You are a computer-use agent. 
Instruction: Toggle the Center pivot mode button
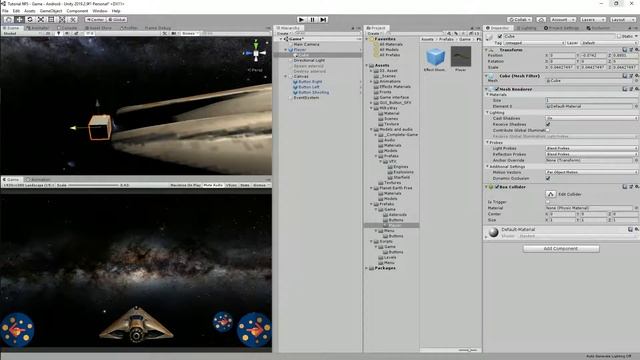click(x=95, y=19)
